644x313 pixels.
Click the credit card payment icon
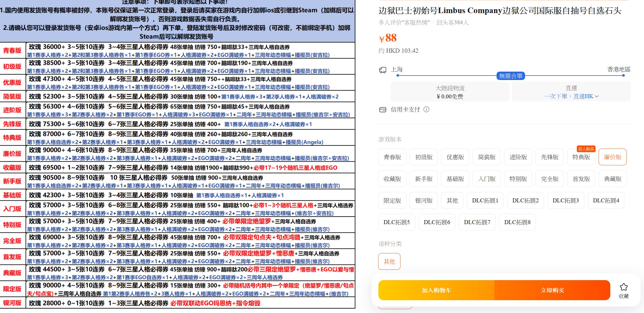coord(383,110)
